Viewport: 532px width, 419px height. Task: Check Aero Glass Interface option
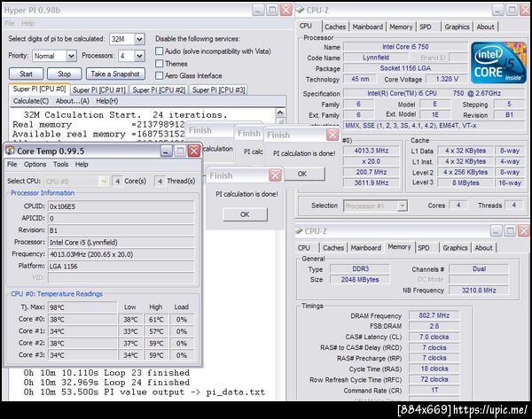coord(159,75)
